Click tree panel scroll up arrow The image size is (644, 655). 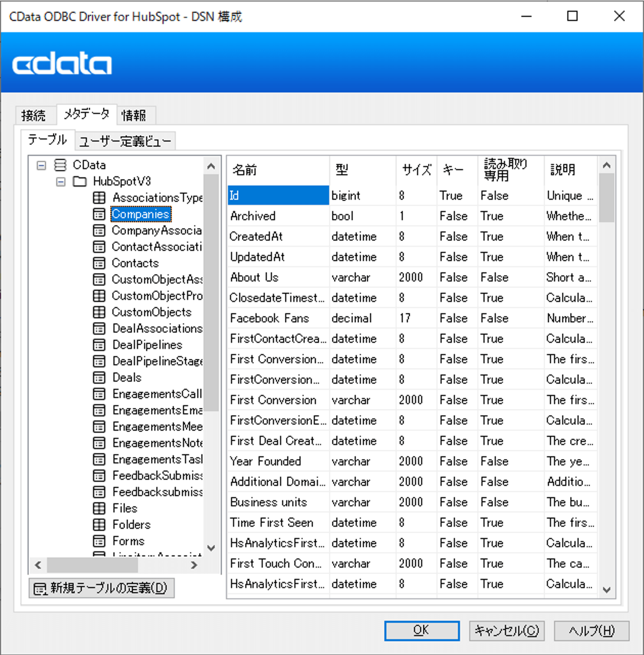pyautogui.click(x=211, y=166)
